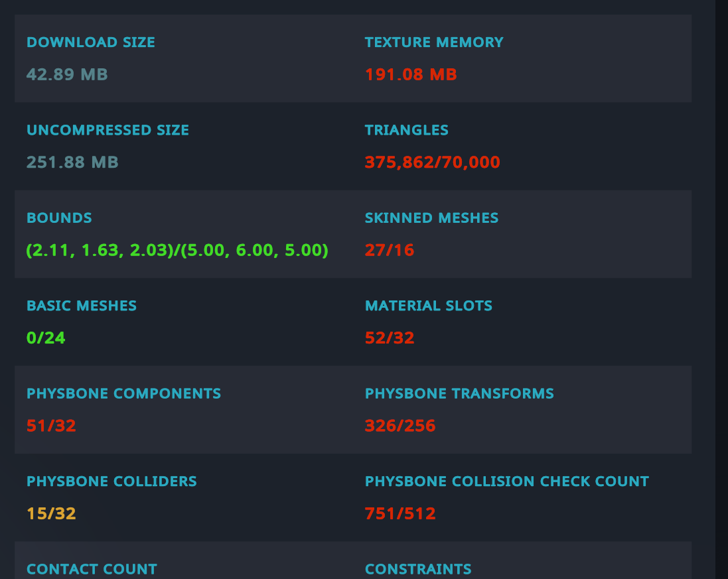This screenshot has width=728, height=579.
Task: Select the 326/256 PhysBone transforms value
Action: 400,426
